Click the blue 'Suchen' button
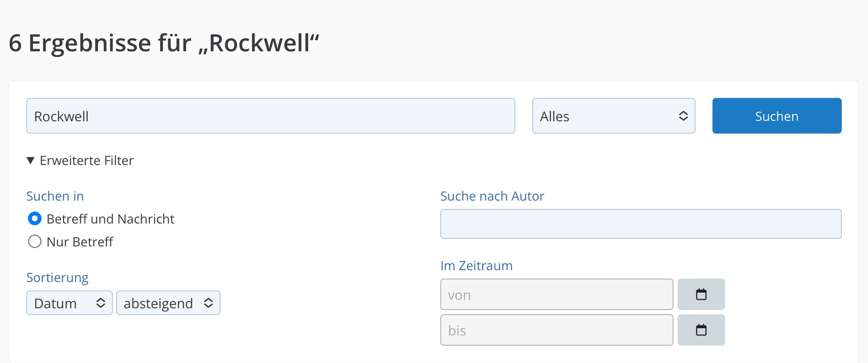This screenshot has width=868, height=363. pyautogui.click(x=777, y=116)
